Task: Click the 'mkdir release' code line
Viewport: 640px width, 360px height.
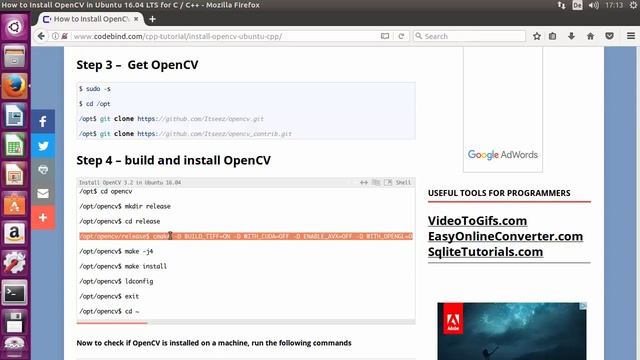Action: pos(125,207)
